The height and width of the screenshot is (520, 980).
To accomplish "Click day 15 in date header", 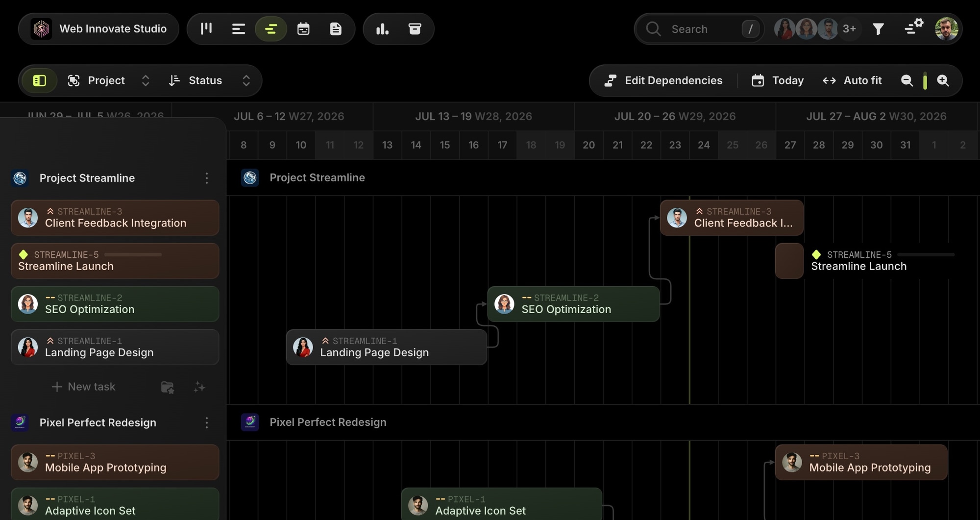I will click(x=445, y=145).
